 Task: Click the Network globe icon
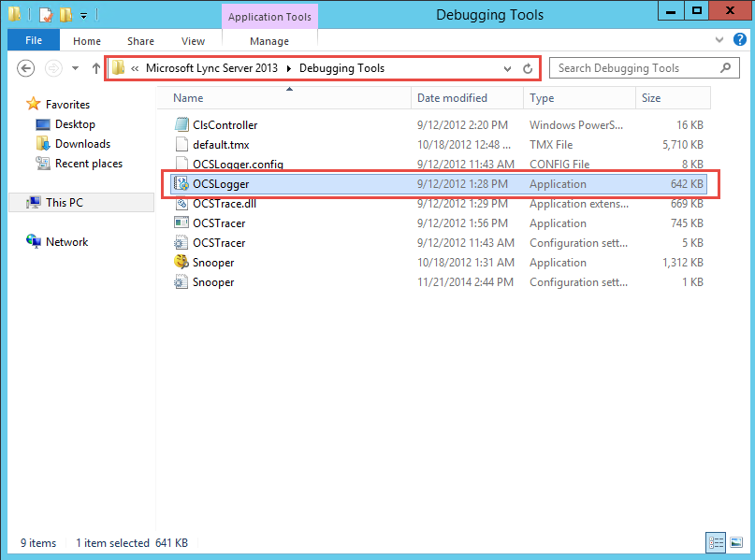(x=34, y=241)
